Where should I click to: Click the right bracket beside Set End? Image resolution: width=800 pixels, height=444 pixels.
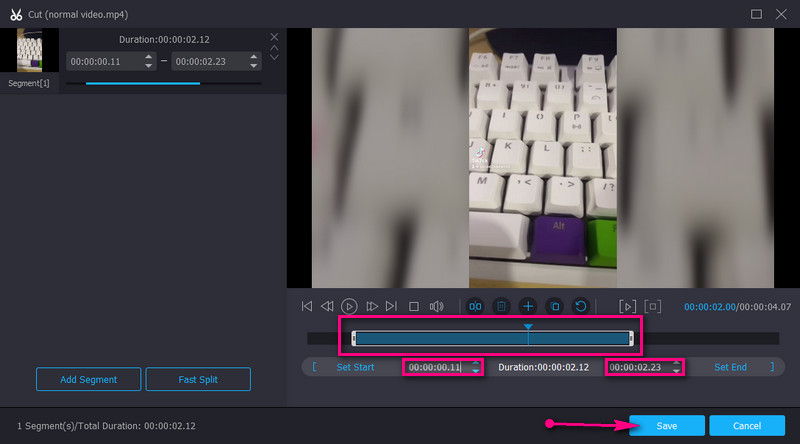point(772,367)
